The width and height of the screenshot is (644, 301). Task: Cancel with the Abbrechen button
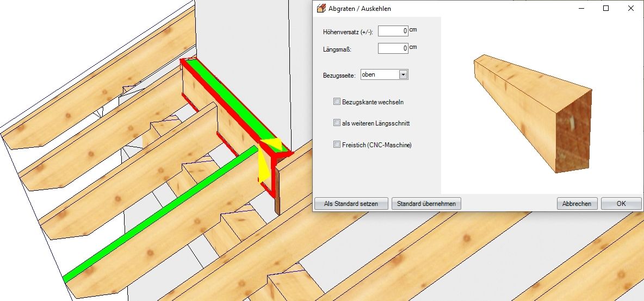[577, 204]
